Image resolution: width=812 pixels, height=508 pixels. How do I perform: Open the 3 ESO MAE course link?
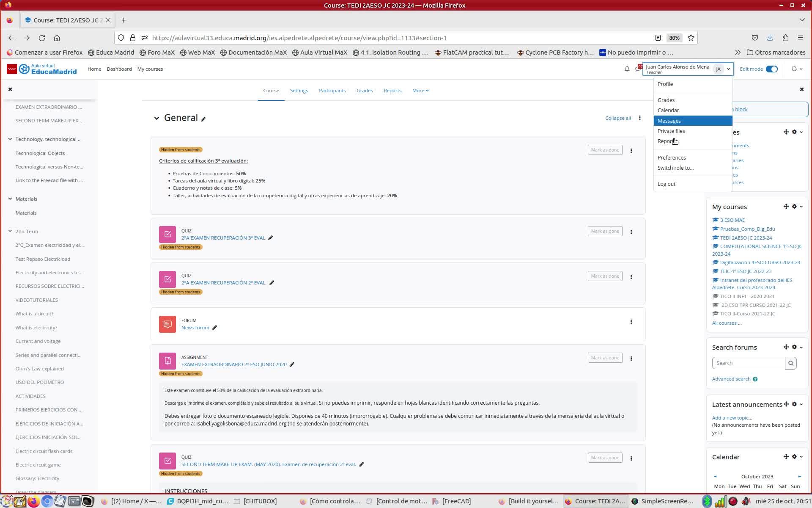click(x=732, y=220)
